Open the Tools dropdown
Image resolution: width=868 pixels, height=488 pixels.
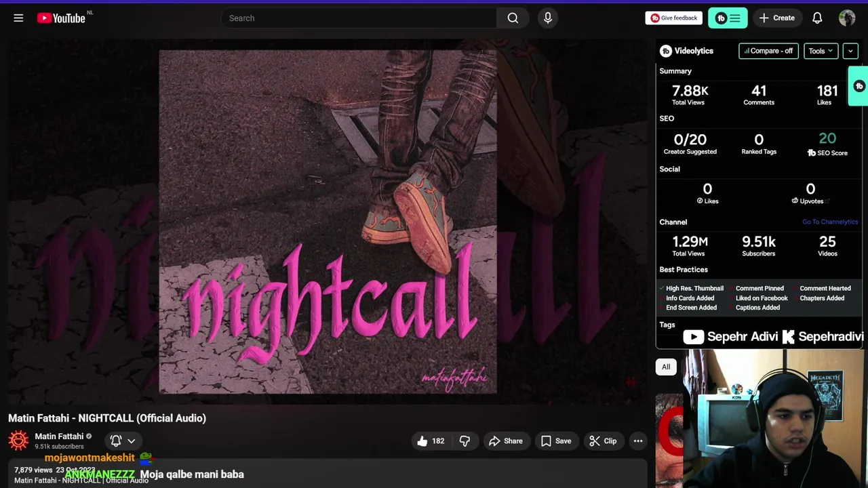click(x=821, y=51)
